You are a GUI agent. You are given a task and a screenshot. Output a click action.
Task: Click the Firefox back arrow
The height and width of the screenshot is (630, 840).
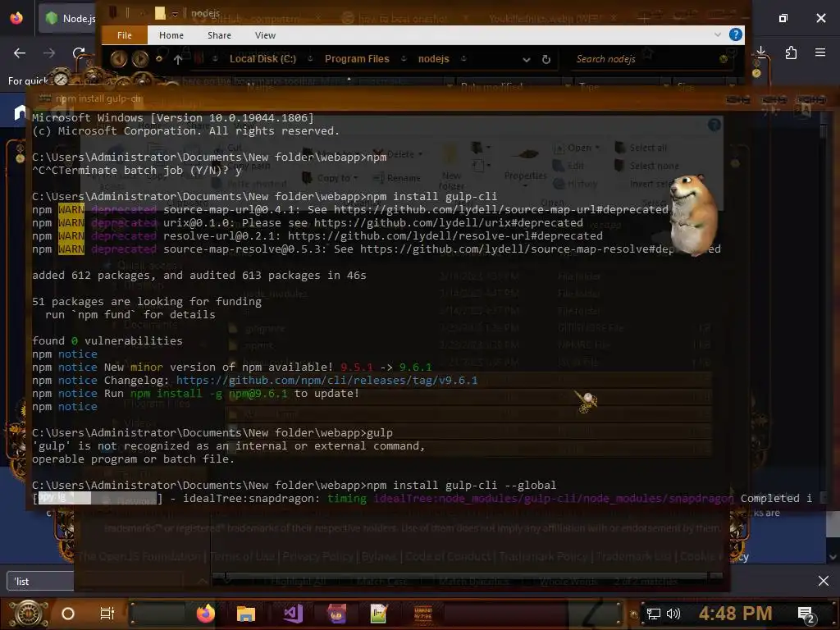tap(20, 53)
